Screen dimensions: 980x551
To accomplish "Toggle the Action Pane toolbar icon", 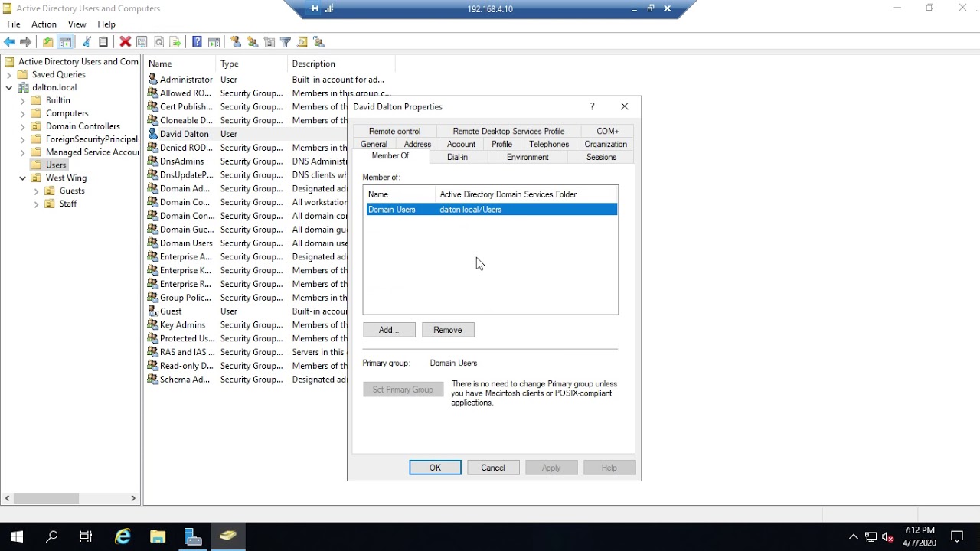I will [x=214, y=42].
